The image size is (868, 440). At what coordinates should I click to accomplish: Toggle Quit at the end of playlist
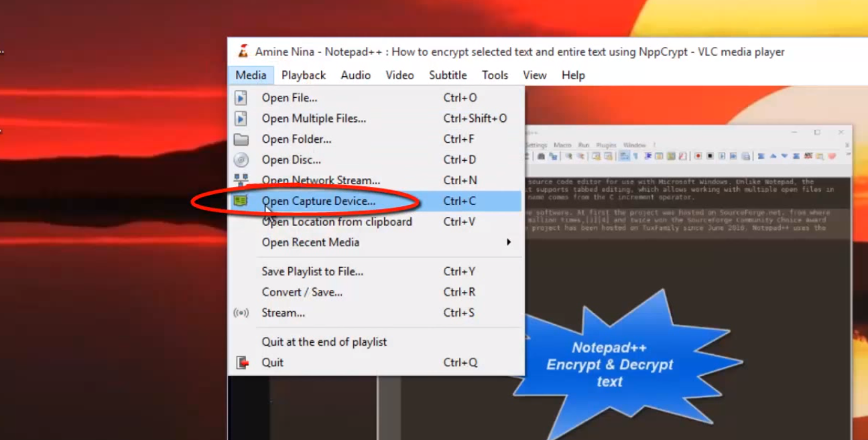376,342
